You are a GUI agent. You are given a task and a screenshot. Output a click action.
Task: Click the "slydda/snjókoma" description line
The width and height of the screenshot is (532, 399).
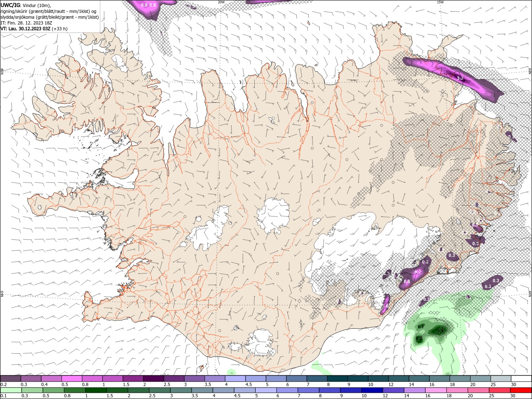pyautogui.click(x=50, y=17)
